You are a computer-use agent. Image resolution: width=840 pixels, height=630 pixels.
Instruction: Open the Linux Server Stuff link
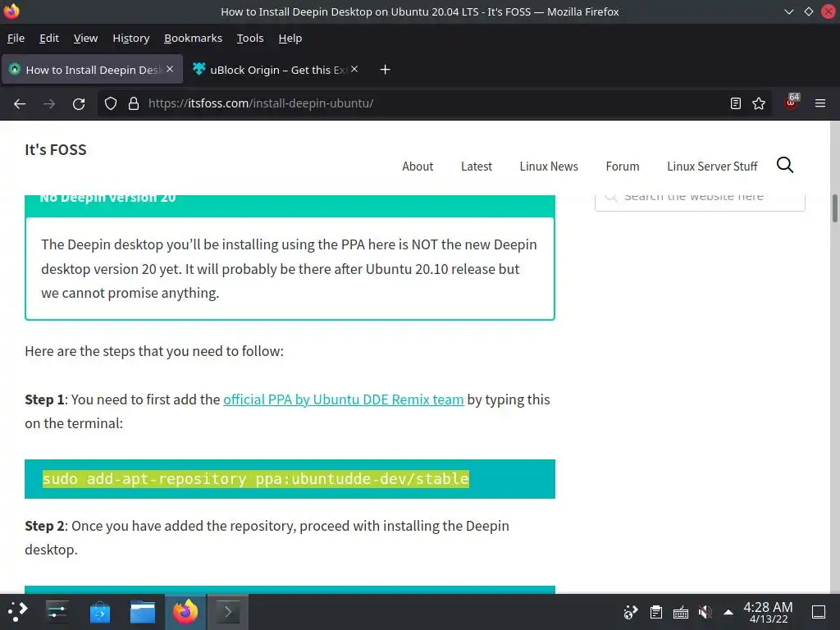point(712,167)
